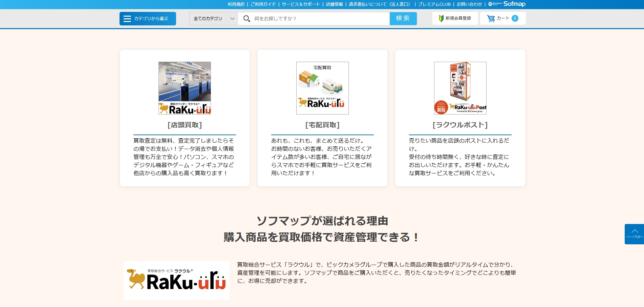Open 新規会員登録 registration button
644x307 pixels.
(x=455, y=18)
